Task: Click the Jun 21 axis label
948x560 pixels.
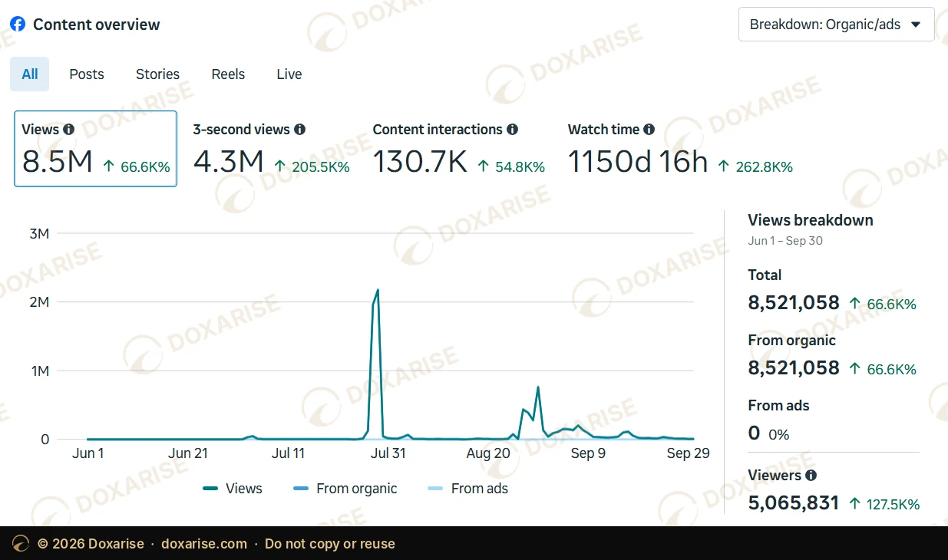Action: point(188,453)
